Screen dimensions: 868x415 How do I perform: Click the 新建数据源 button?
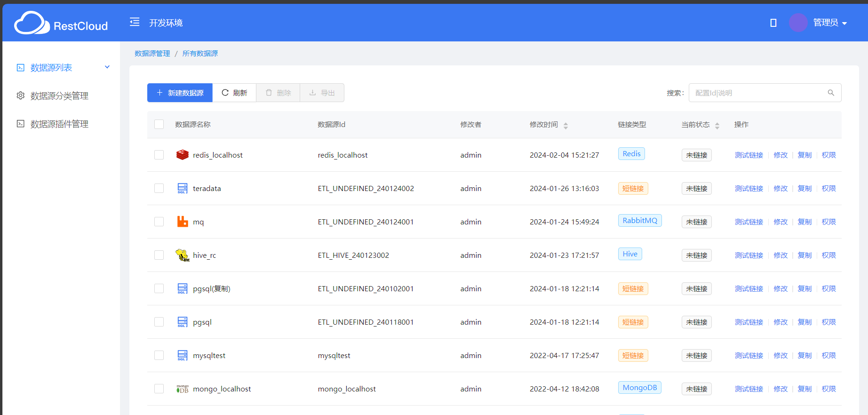tap(180, 93)
